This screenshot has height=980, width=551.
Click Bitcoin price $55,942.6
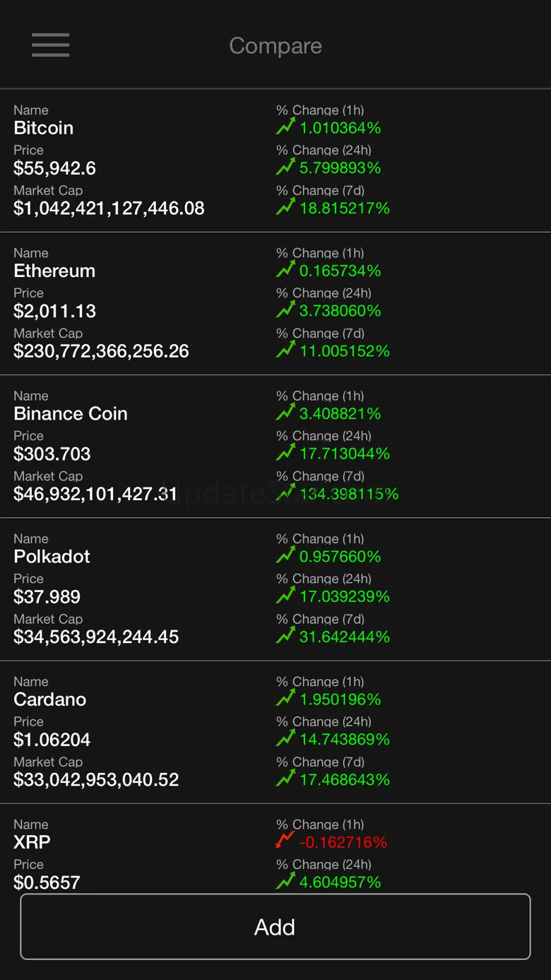(x=55, y=168)
